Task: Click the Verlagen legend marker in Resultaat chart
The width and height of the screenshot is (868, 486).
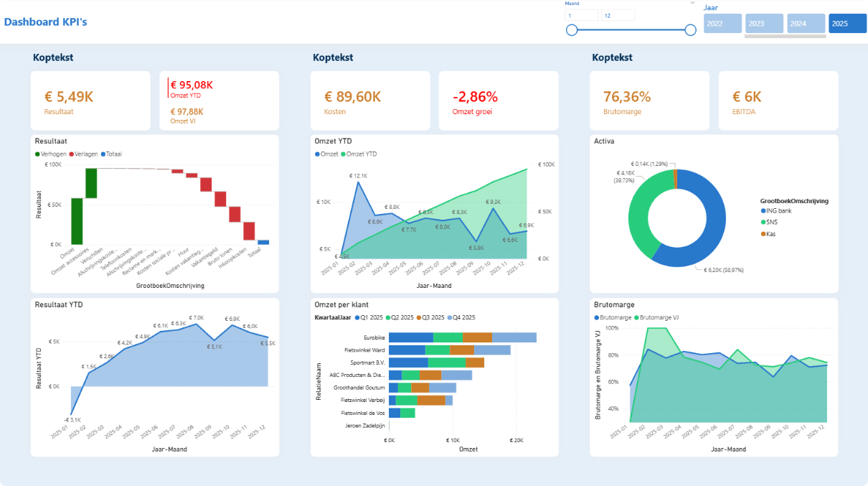Action: 72,154
